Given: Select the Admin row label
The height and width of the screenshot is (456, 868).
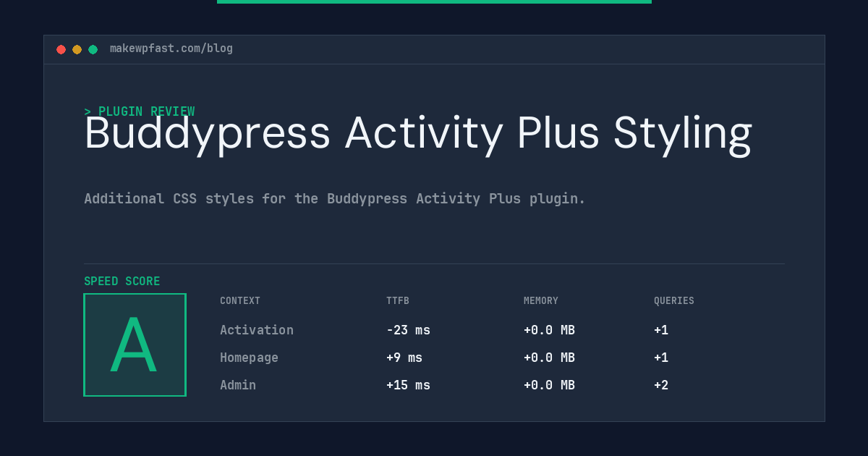Looking at the screenshot, I should pos(238,385).
